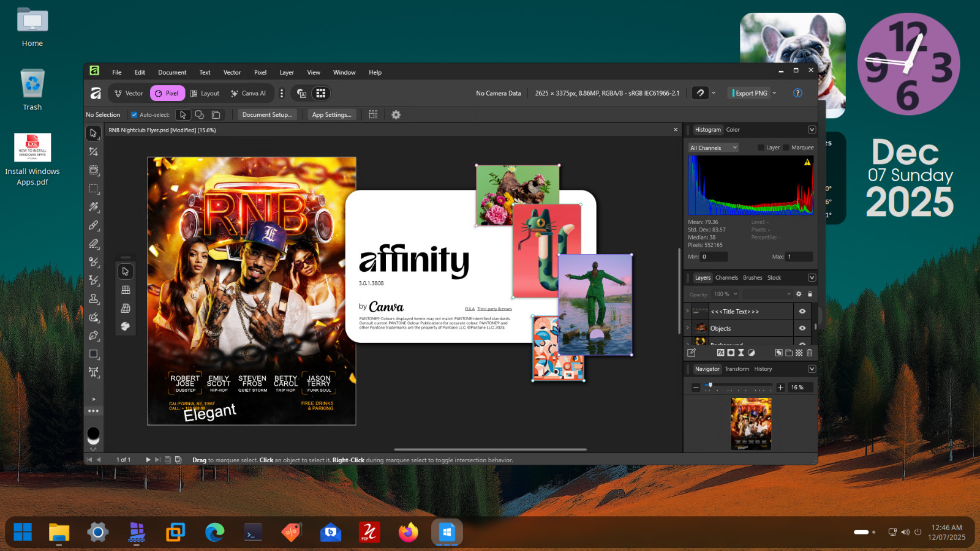Click the Document Setup button
The height and width of the screenshot is (551, 980).
(267, 114)
